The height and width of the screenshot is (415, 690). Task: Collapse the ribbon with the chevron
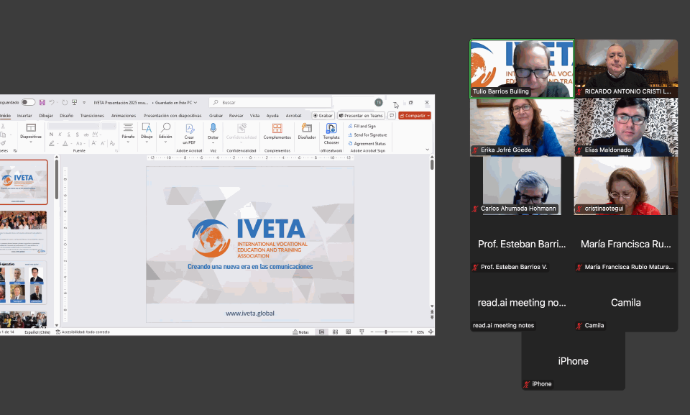point(427,150)
